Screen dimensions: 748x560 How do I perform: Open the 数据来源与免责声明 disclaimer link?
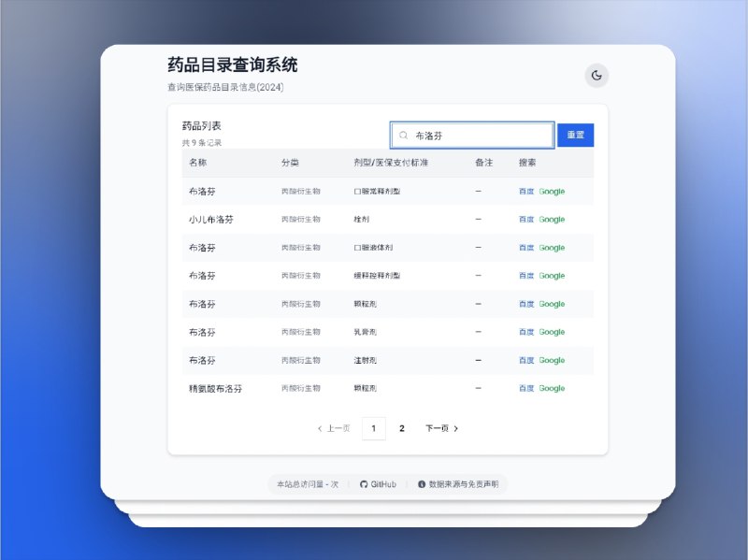465,484
